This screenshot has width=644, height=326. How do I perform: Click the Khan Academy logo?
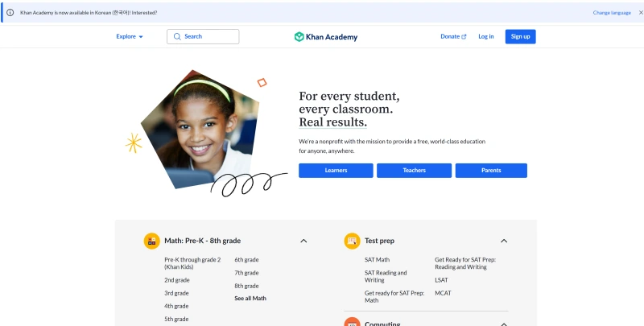(x=326, y=37)
